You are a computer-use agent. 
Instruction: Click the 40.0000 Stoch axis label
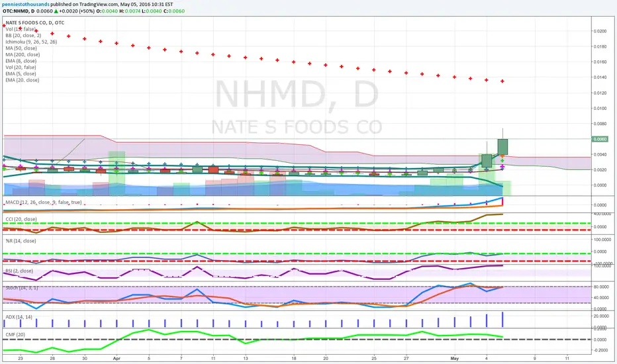pos(602,298)
